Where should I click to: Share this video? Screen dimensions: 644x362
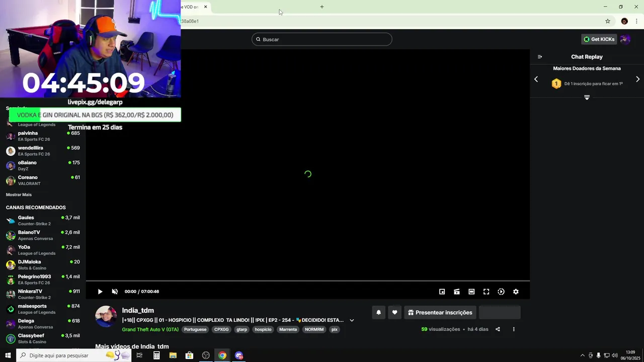point(498,329)
